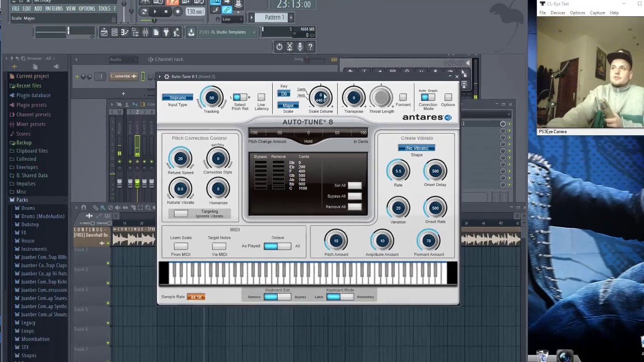Click the 44.1K Sample Rate display
This screenshot has height=362, width=644.
point(196,297)
